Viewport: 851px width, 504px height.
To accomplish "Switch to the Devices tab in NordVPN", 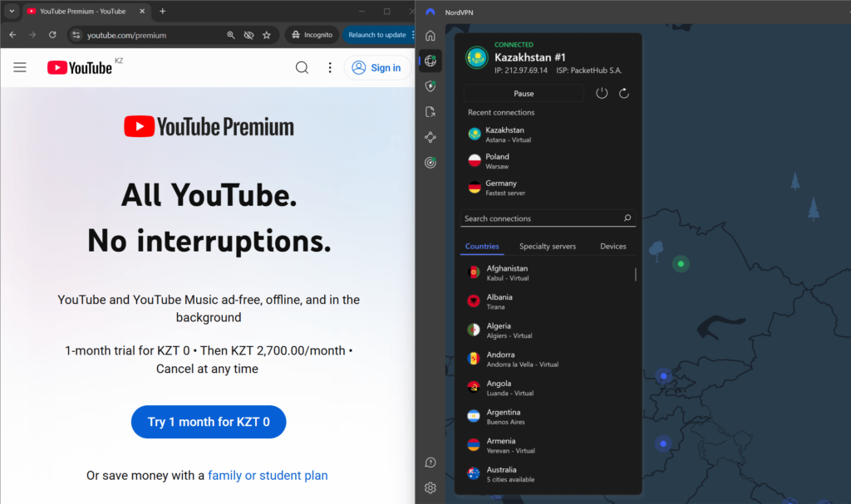I will (x=612, y=247).
